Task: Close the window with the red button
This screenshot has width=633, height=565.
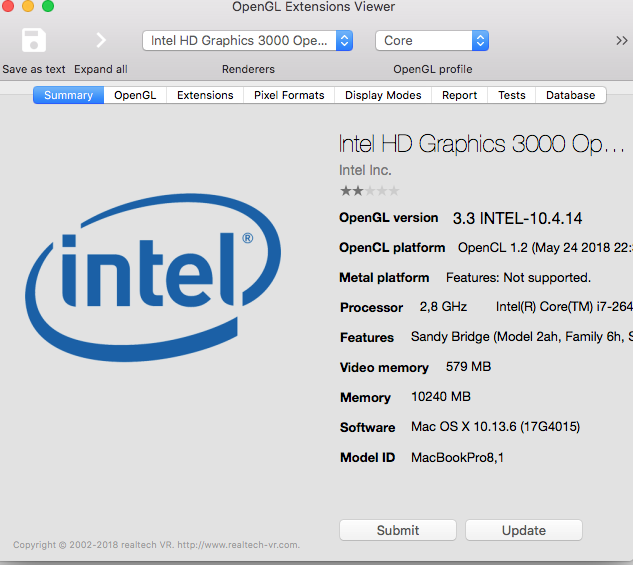Action: pyautogui.click(x=7, y=6)
